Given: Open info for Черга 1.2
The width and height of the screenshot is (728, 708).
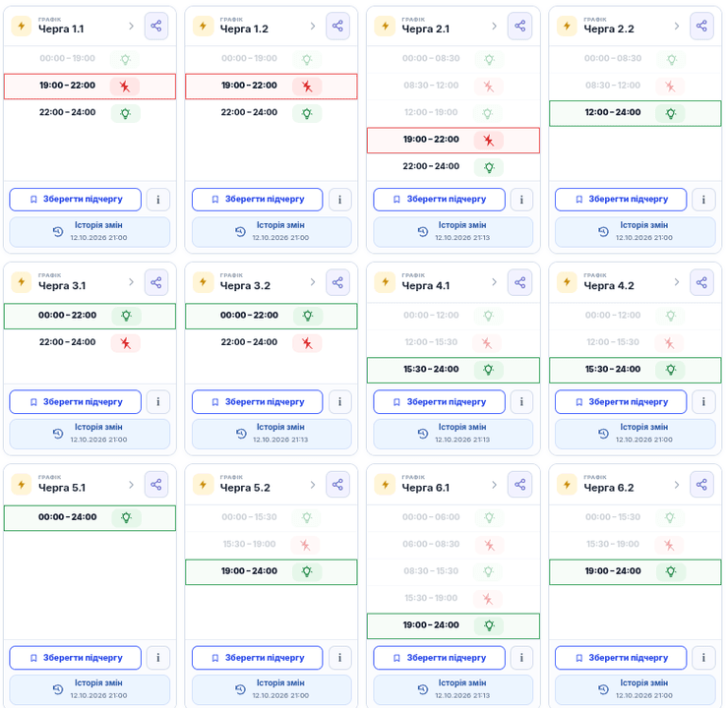Looking at the screenshot, I should pyautogui.click(x=339, y=200).
